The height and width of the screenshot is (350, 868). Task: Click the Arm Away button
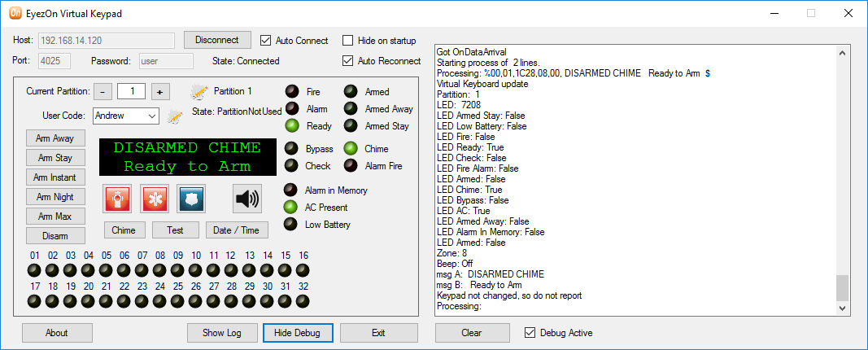pyautogui.click(x=55, y=138)
